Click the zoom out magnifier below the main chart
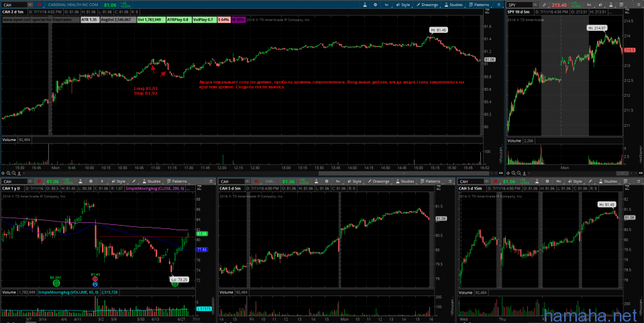Viewport: 644px width, 323px height. point(13,173)
